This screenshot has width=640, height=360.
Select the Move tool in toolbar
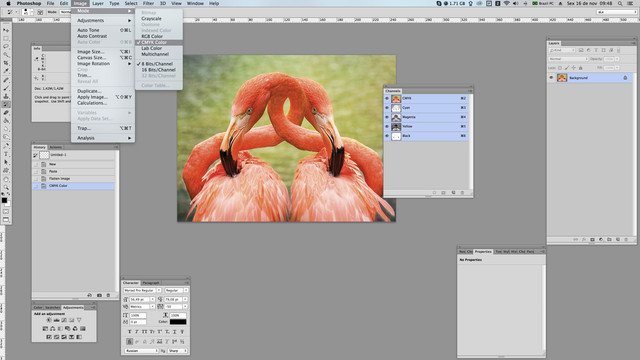(6, 30)
